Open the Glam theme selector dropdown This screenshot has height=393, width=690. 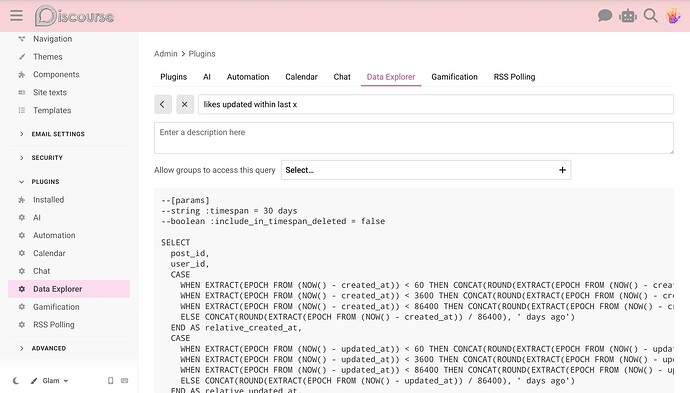coord(50,381)
